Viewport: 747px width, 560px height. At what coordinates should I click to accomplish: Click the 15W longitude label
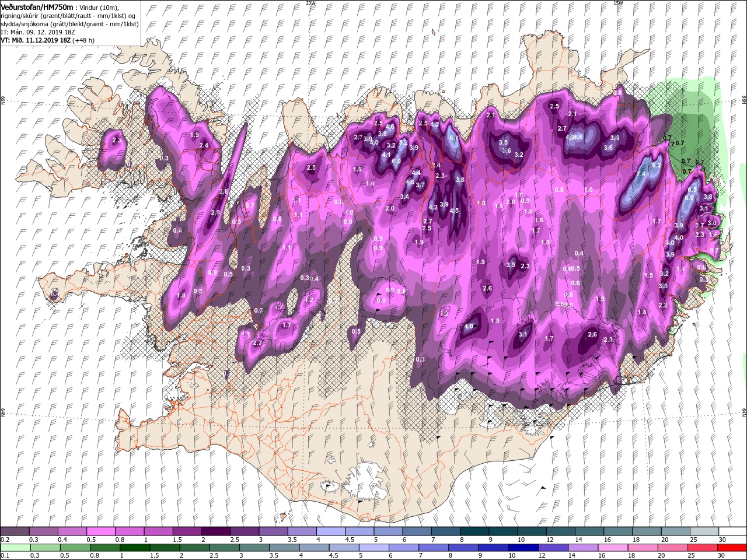pyautogui.click(x=618, y=3)
